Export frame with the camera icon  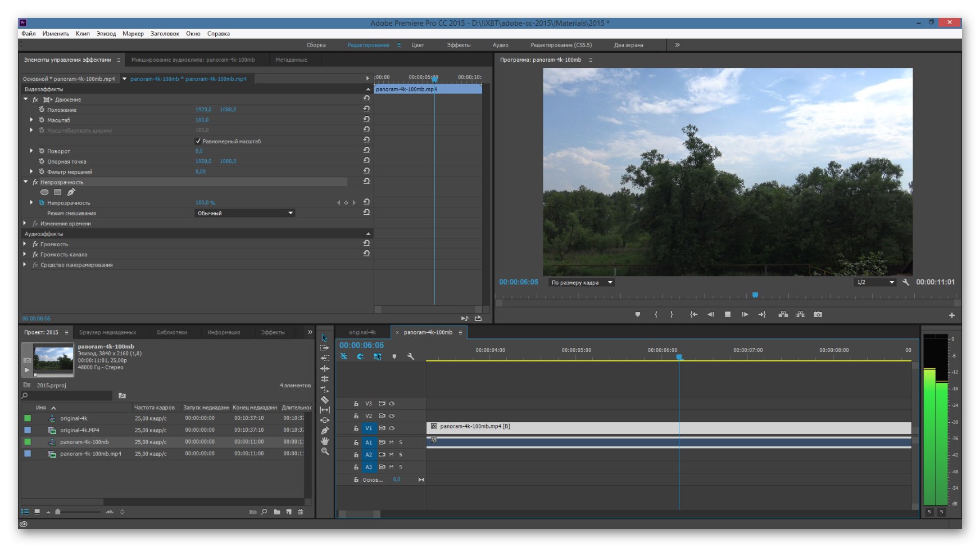[x=818, y=315]
